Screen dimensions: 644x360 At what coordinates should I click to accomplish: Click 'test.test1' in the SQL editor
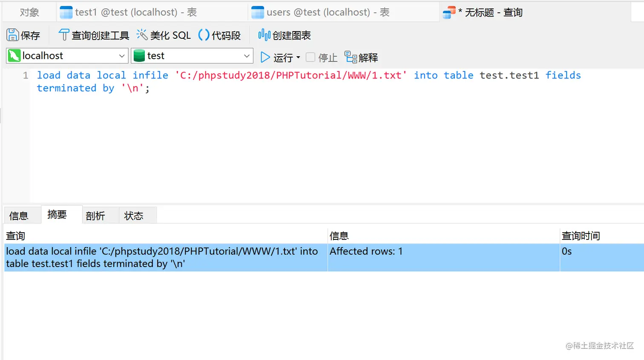tap(509, 75)
